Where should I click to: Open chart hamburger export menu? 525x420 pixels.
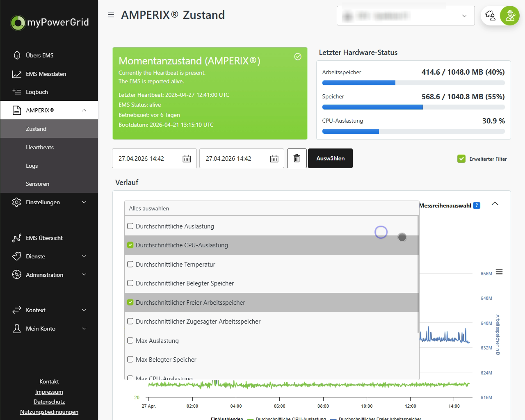pyautogui.click(x=499, y=272)
